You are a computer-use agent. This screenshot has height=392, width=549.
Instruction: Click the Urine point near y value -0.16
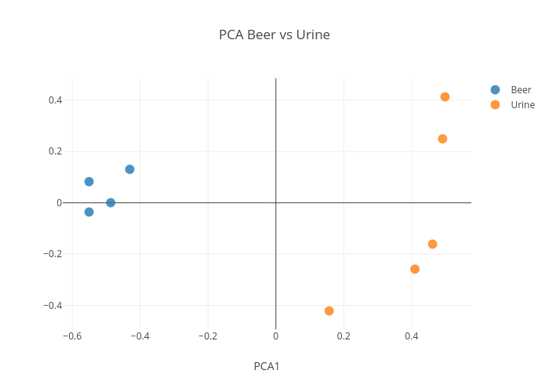[x=432, y=244]
